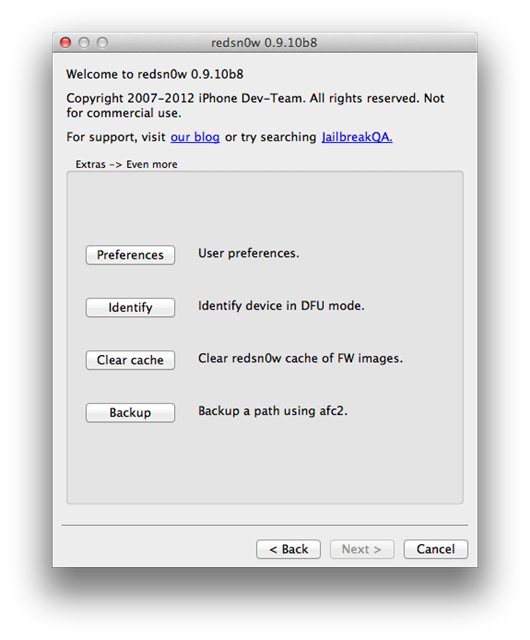Viewport: 530px width, 640px height.
Task: Close the window with the red button
Action: pyautogui.click(x=65, y=42)
